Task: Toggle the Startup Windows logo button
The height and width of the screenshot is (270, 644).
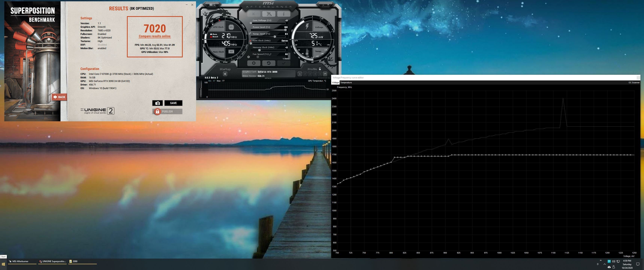Action: 225,74
